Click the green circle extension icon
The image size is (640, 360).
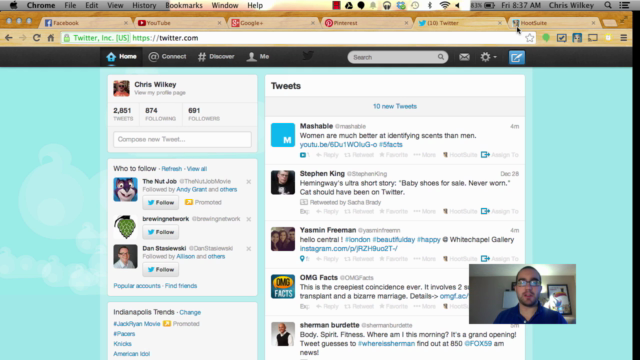point(546,38)
